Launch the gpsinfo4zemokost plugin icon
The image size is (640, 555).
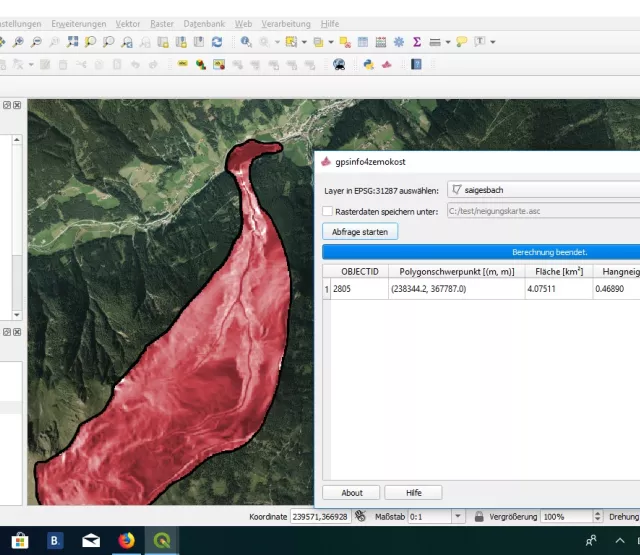pyautogui.click(x=385, y=64)
